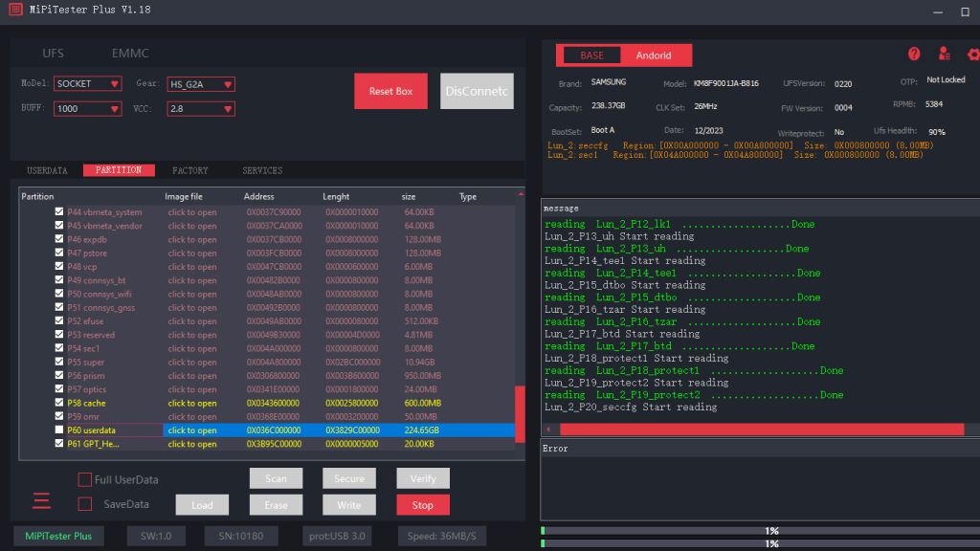Open the settings gear icon
Screen dimensions: 980x551
[x=973, y=55]
